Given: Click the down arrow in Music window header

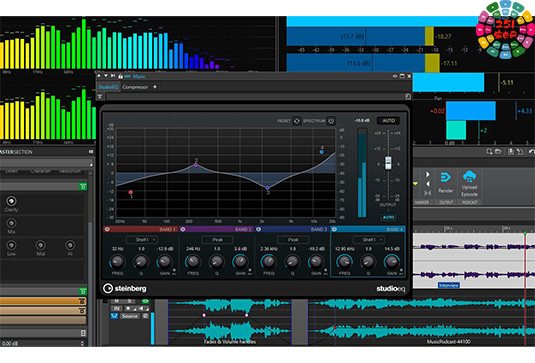Looking at the screenshot, I should tap(106, 76).
